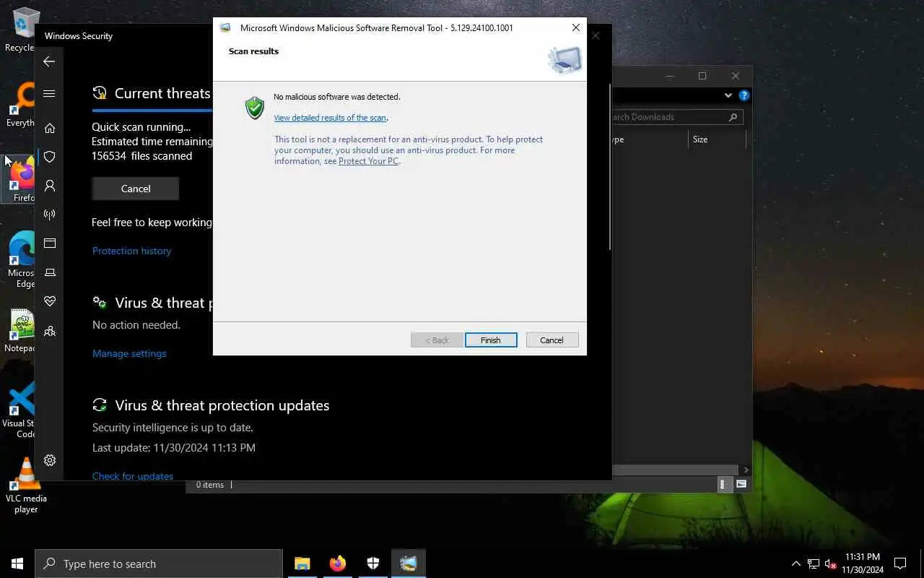Open 'View detailed results of the scan' link

(x=330, y=118)
